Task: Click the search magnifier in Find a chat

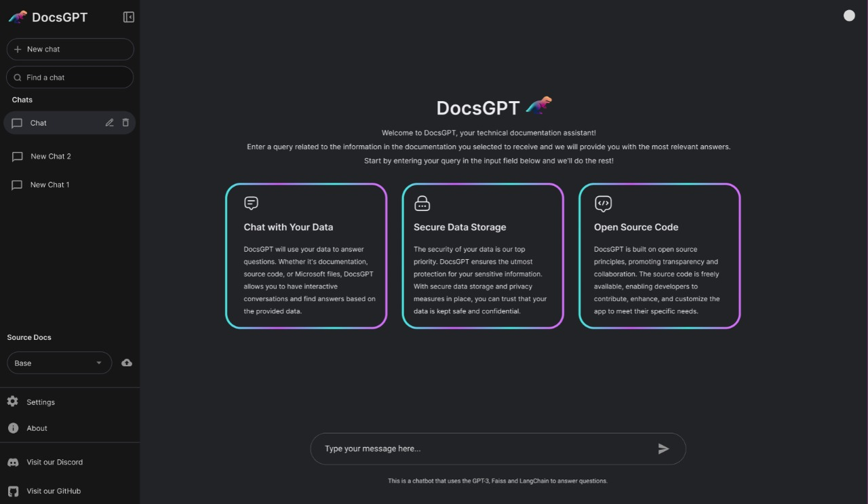Action: click(18, 77)
